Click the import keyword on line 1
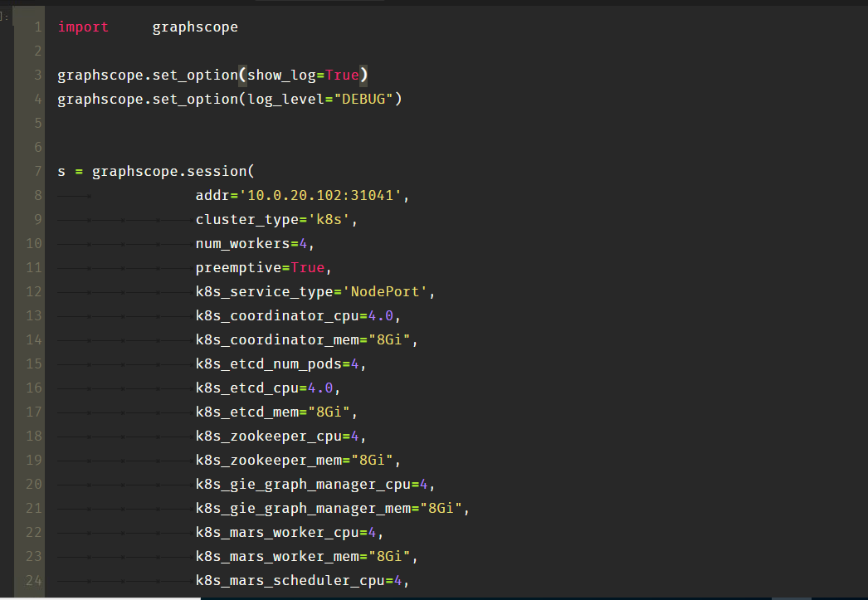The image size is (868, 600). click(83, 27)
